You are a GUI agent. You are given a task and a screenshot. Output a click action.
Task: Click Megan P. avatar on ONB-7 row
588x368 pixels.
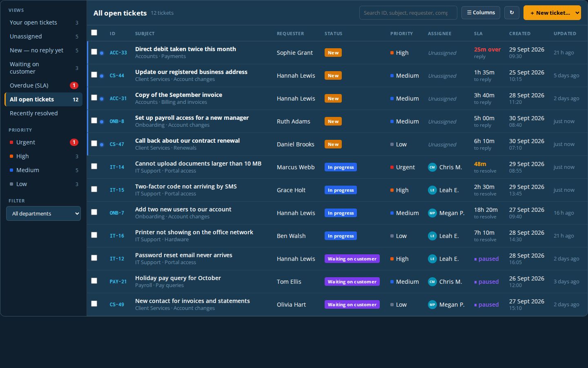coord(432,213)
